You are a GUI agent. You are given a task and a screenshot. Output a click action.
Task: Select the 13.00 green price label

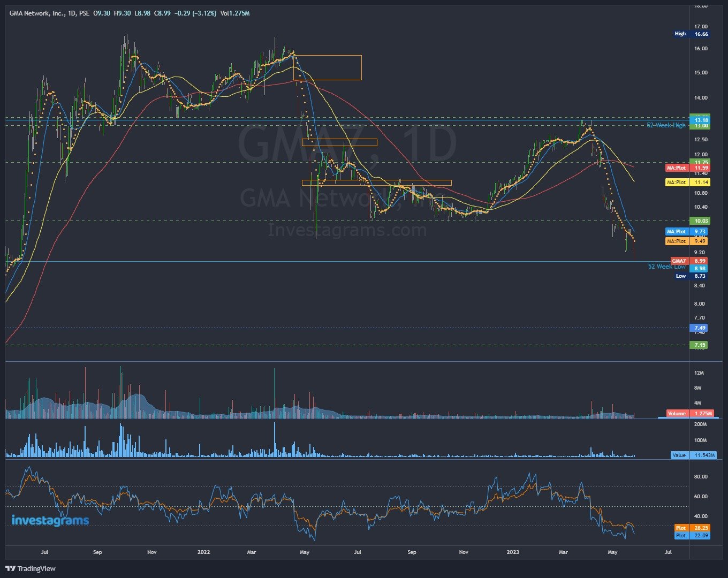[701, 126]
